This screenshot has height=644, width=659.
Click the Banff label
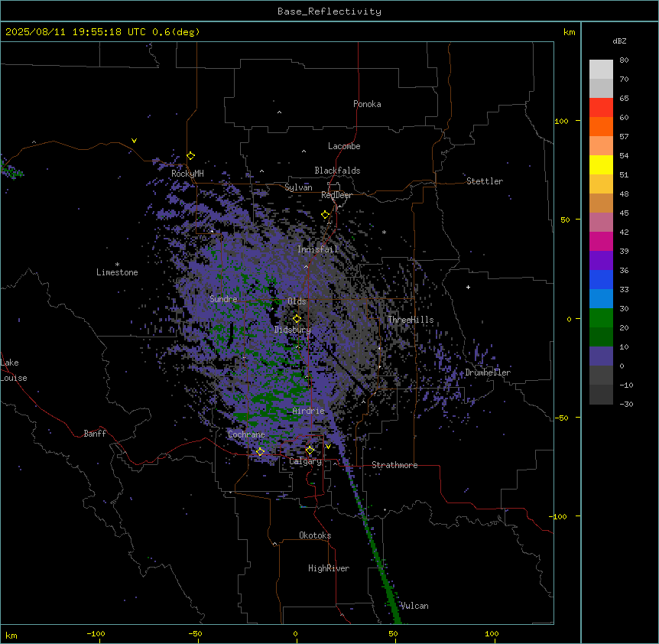pyautogui.click(x=95, y=434)
